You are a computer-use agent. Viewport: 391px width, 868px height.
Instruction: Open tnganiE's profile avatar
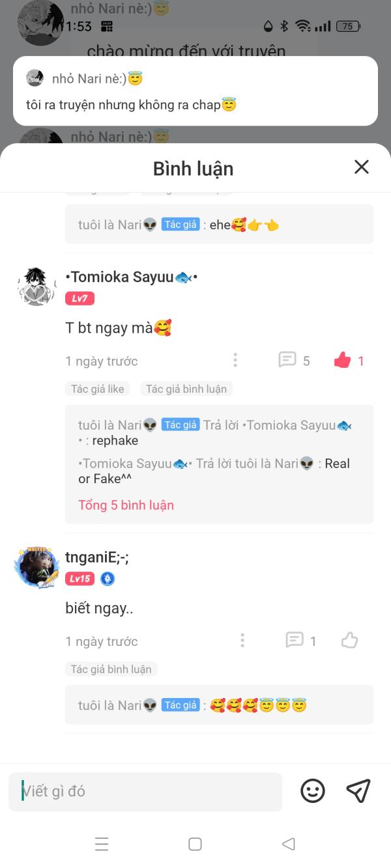[x=36, y=566]
